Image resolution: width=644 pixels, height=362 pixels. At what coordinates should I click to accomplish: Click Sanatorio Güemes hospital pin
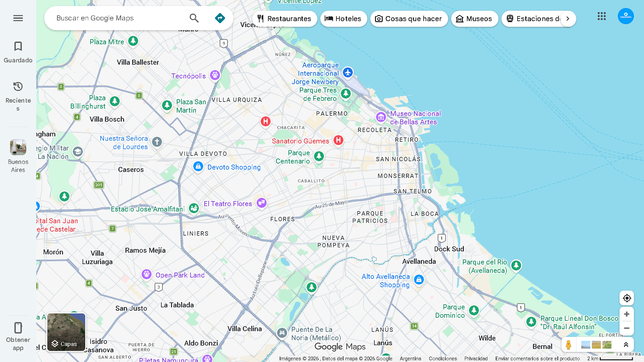click(338, 140)
